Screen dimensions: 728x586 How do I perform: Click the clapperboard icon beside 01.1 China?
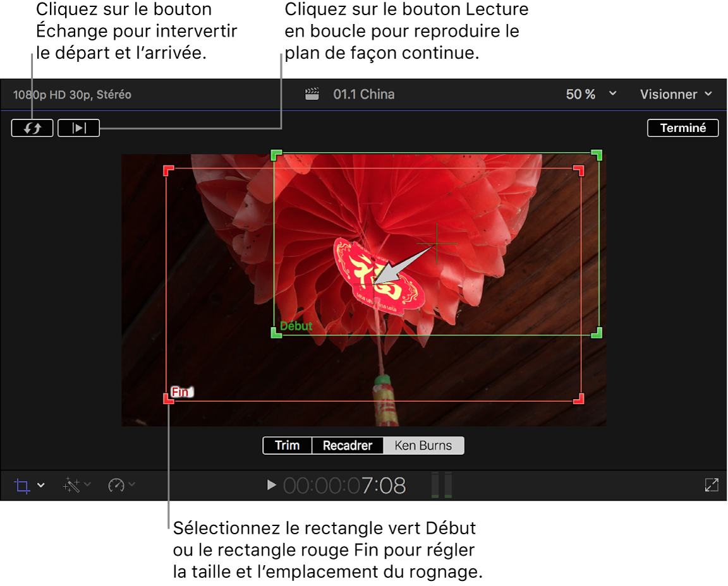[313, 93]
